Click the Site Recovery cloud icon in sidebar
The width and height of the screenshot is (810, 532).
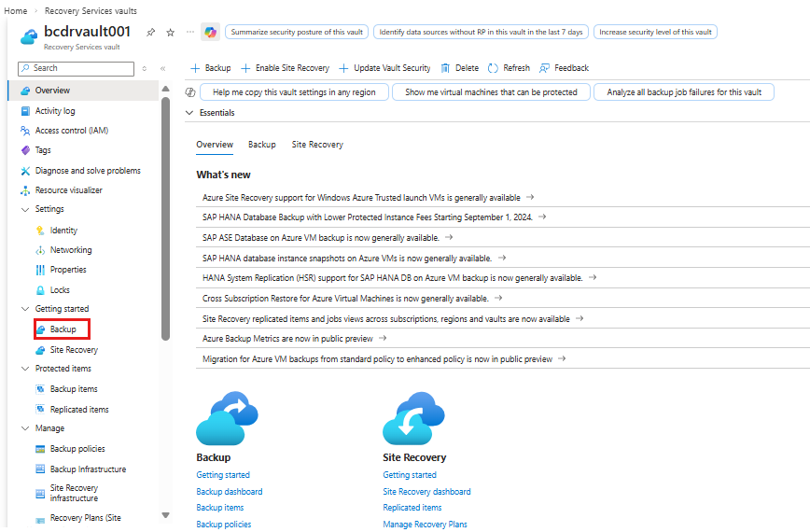click(x=40, y=350)
